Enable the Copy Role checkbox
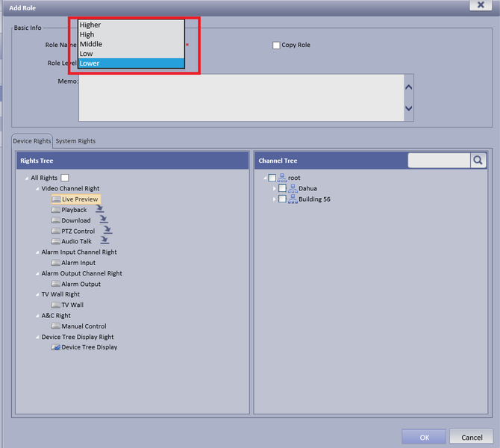The height and width of the screenshot is (448, 500). click(x=276, y=45)
